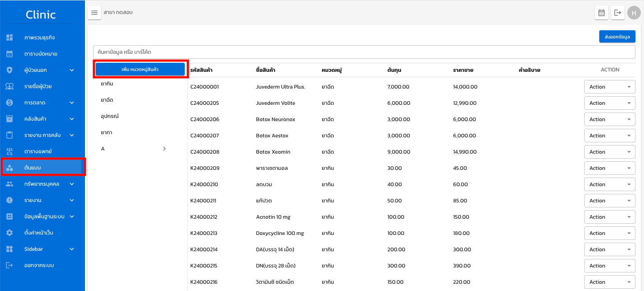Click the inventory archive box icon
644x291 pixels.
pyautogui.click(x=9, y=119)
